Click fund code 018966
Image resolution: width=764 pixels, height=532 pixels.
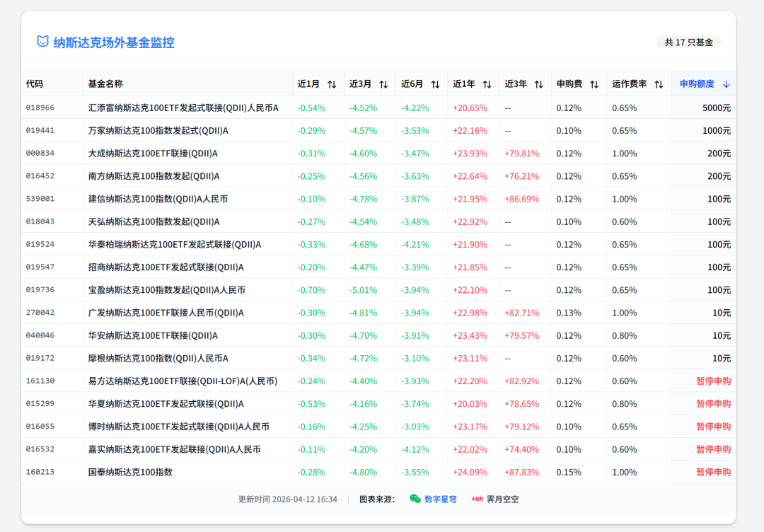40,108
